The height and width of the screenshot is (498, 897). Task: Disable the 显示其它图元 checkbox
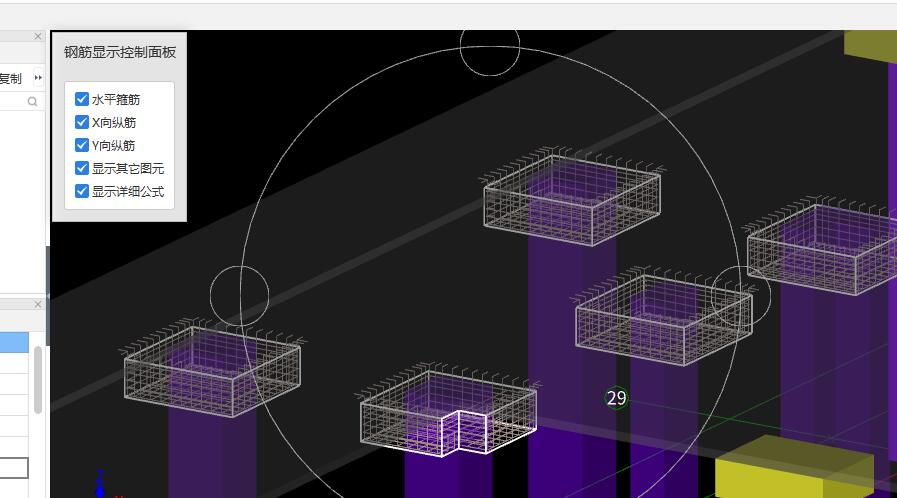pos(82,168)
